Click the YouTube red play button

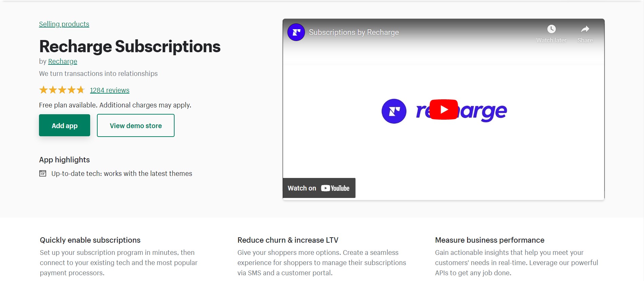(x=444, y=109)
